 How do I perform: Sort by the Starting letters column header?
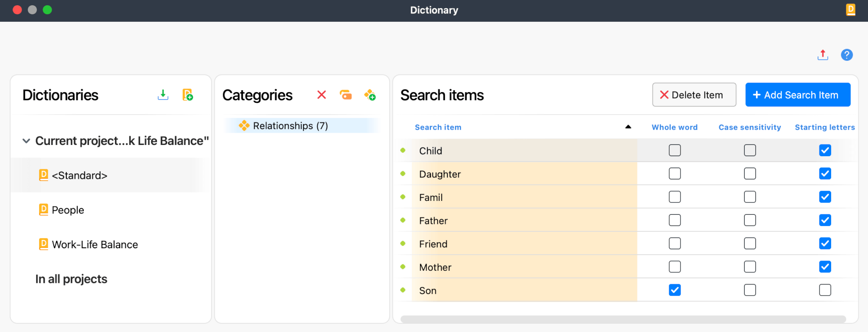825,127
